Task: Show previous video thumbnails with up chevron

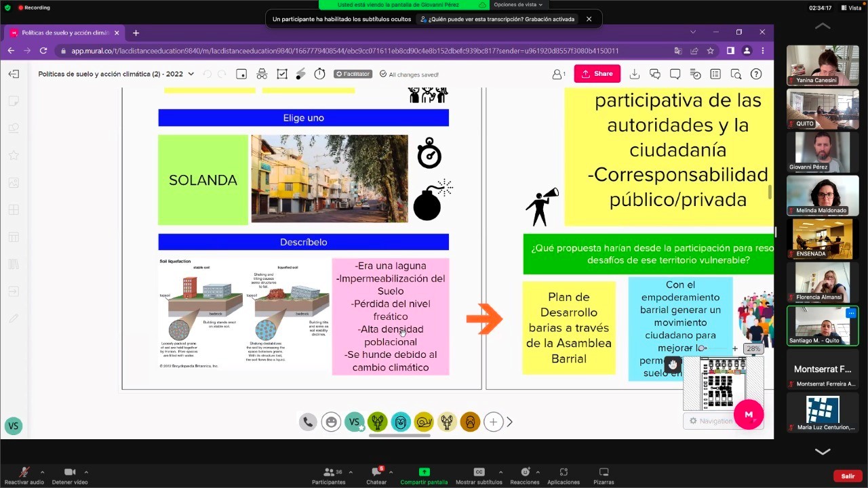Action: click(x=823, y=26)
